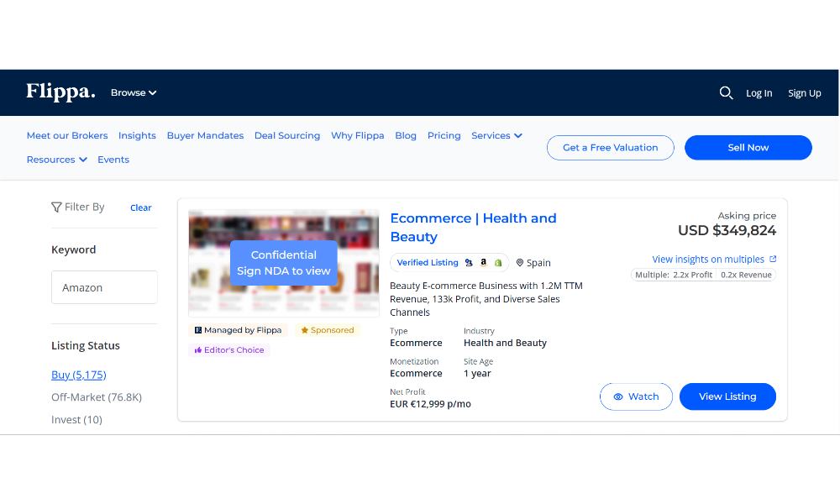This screenshot has width=840, height=504.
Task: Expand the Browse dropdown menu
Action: coord(134,92)
